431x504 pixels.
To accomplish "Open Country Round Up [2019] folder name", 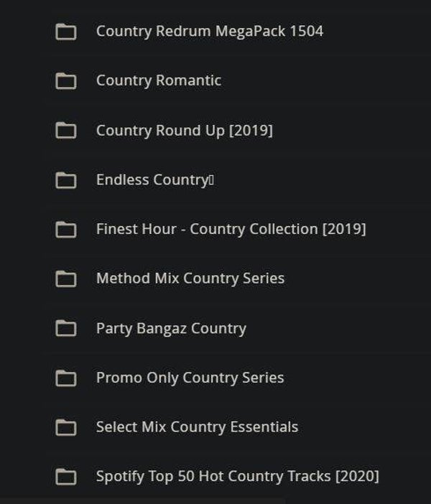I will coord(185,131).
